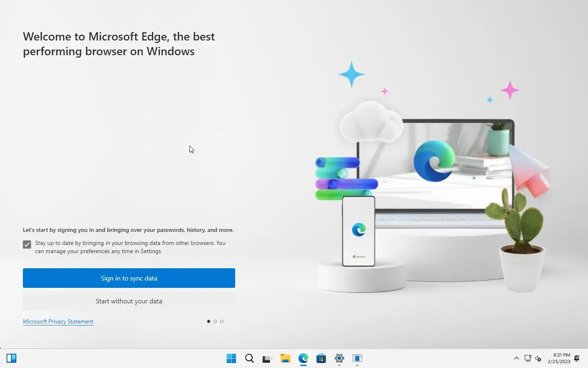588x368 pixels.
Task: Launch File Explorer from taskbar
Action: click(285, 359)
